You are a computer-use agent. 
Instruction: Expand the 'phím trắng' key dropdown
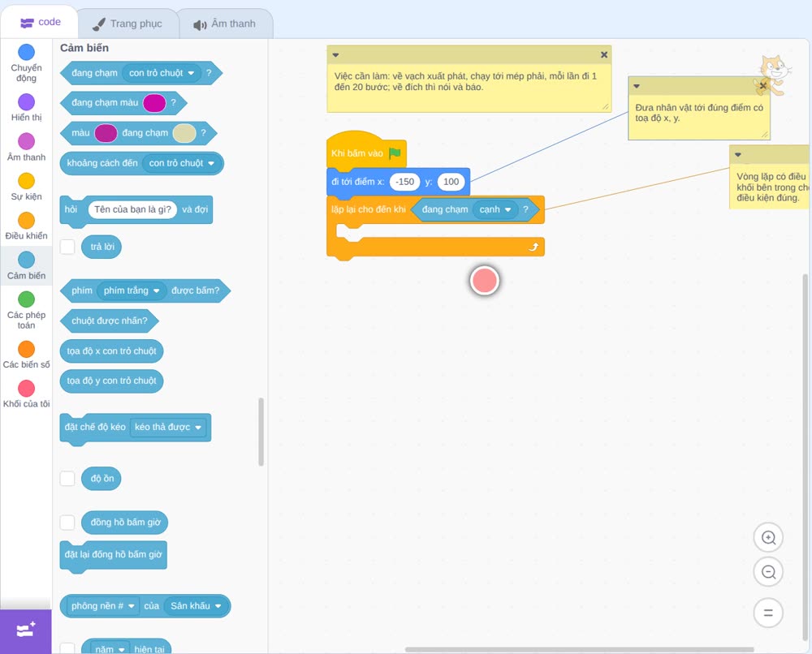coord(132,290)
